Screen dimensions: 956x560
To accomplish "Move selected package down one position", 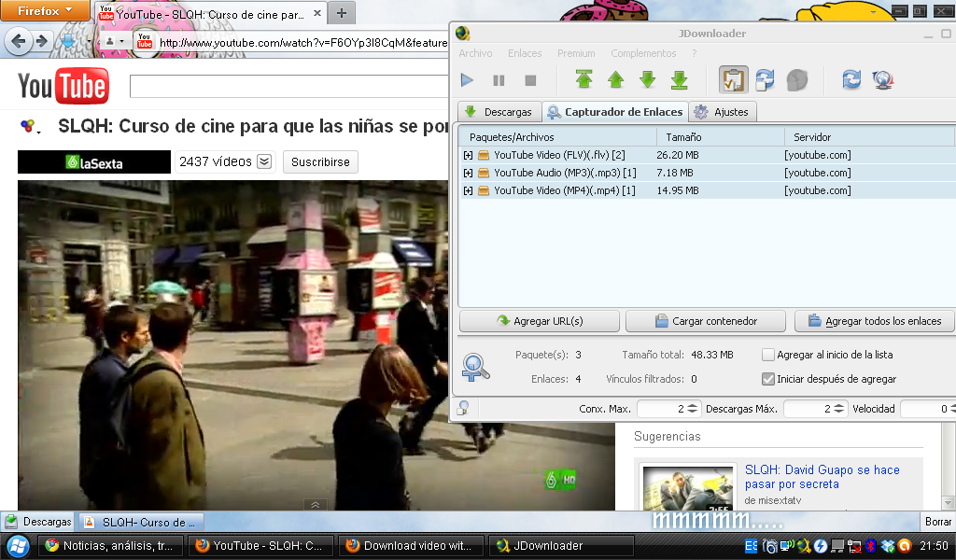I will [648, 79].
